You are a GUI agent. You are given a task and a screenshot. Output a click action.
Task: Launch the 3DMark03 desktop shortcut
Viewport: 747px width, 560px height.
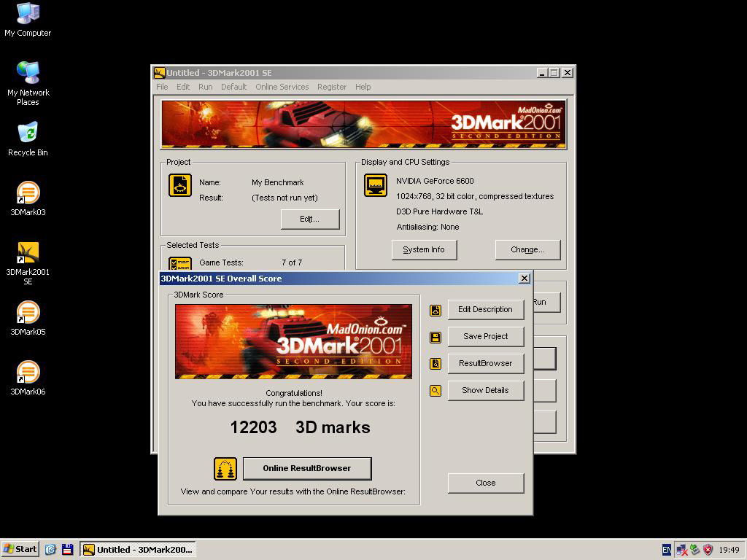28,198
